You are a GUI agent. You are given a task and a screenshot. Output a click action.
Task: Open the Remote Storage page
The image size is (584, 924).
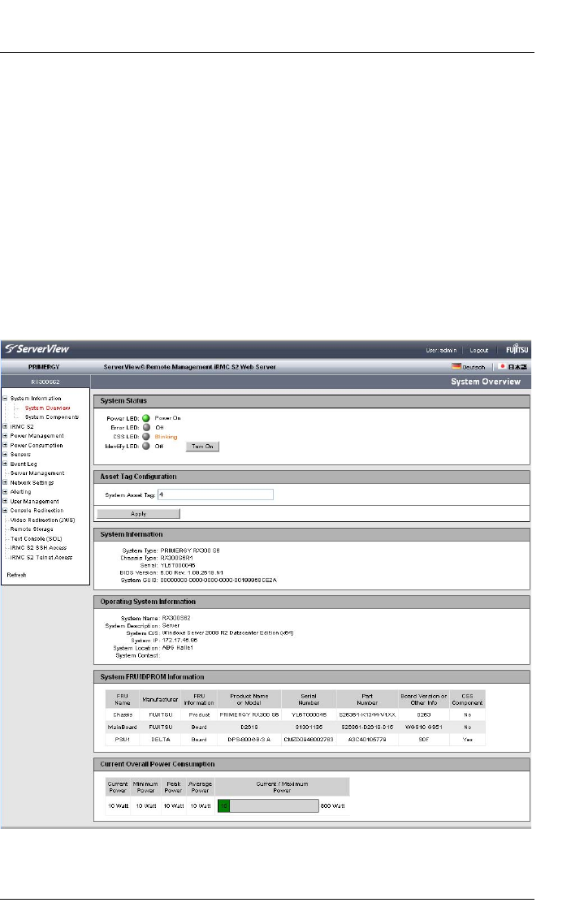pos(32,529)
